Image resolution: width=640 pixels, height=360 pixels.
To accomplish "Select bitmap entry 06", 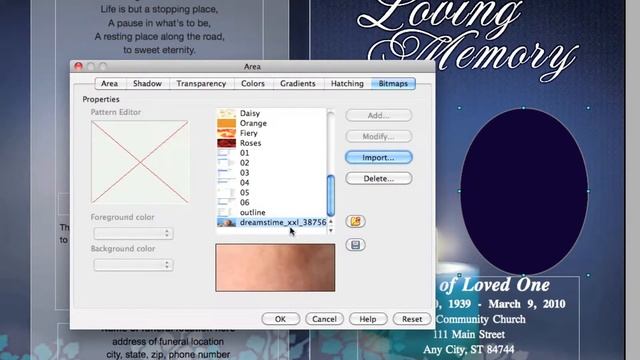I will coord(271,202).
